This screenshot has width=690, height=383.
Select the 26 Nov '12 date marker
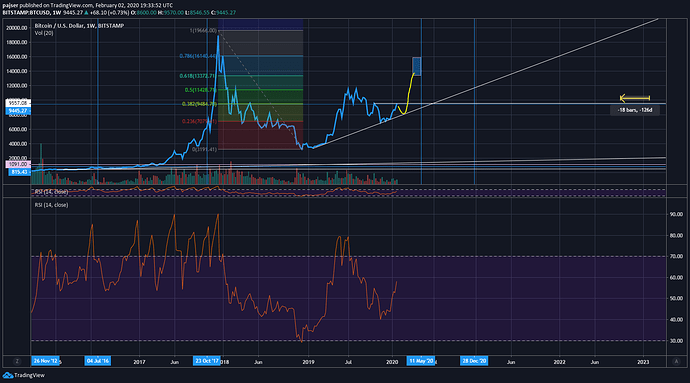tap(45, 361)
